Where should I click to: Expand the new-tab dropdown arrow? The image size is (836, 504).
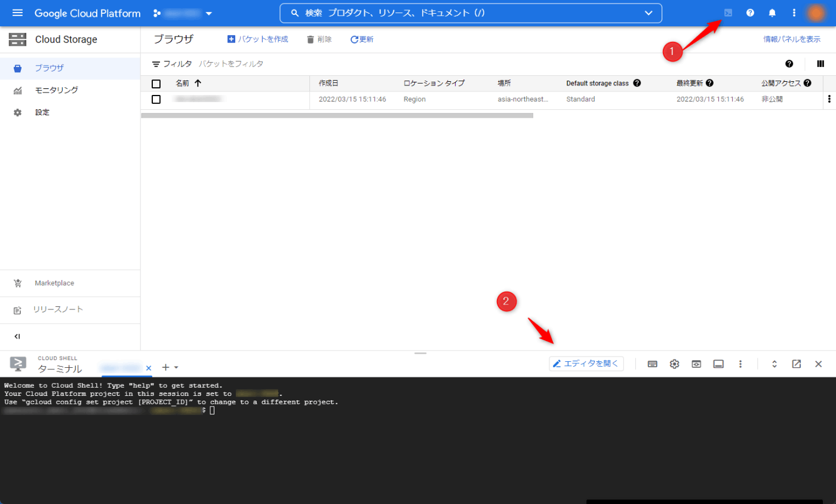coord(176,367)
